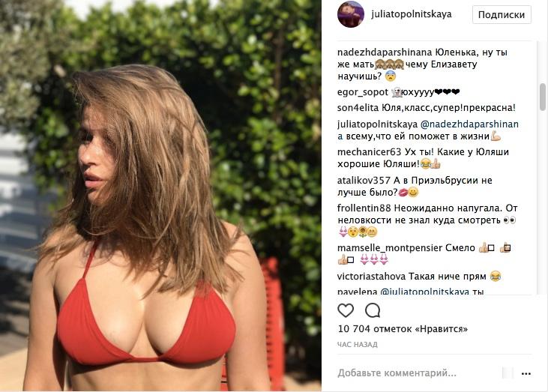Open the three-dots more options menu
This screenshot has width=548, height=392.
click(526, 373)
